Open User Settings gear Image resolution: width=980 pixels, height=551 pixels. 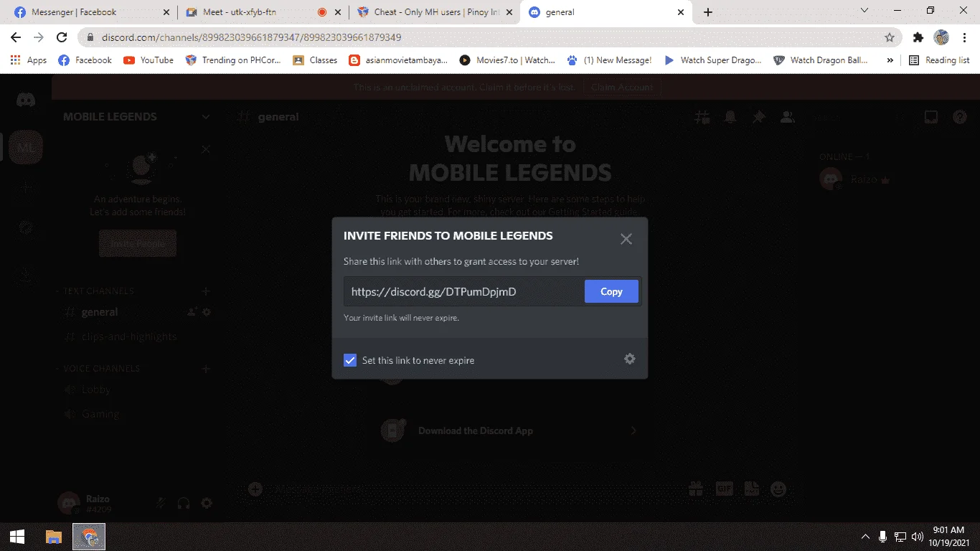click(x=207, y=504)
